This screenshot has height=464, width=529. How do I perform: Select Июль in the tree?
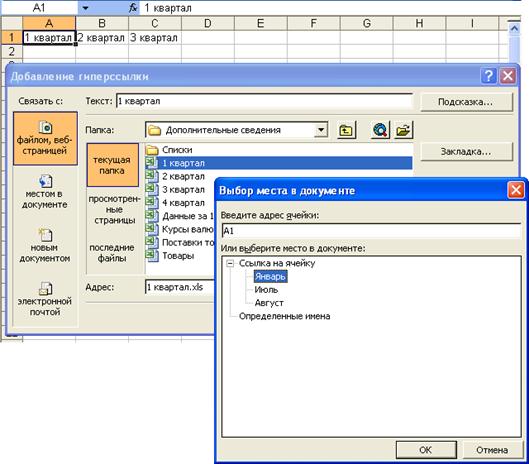pos(266,290)
